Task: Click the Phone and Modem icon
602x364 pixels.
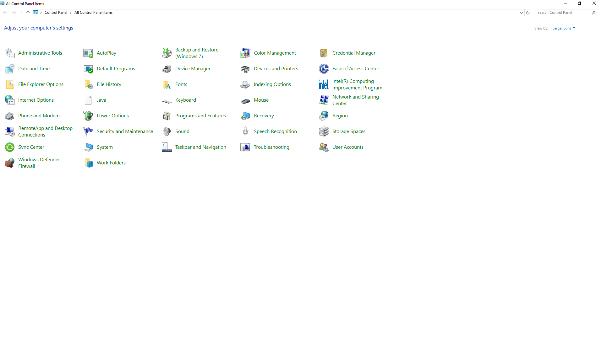Action: coord(10,116)
